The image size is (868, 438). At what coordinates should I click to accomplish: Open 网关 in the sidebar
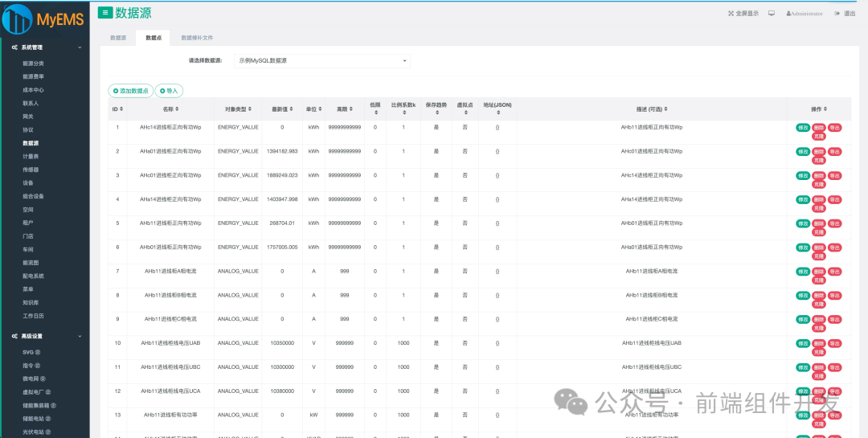27,117
